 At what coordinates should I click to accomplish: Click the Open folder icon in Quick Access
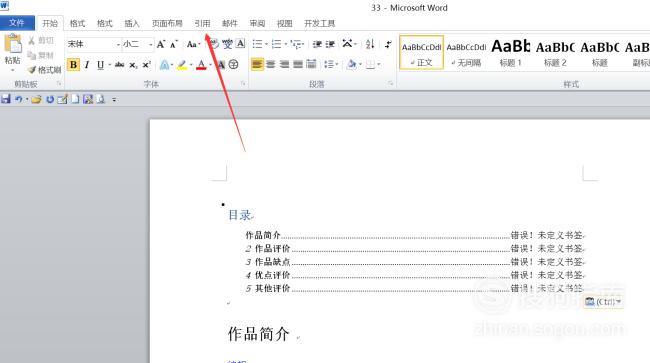coord(36,99)
